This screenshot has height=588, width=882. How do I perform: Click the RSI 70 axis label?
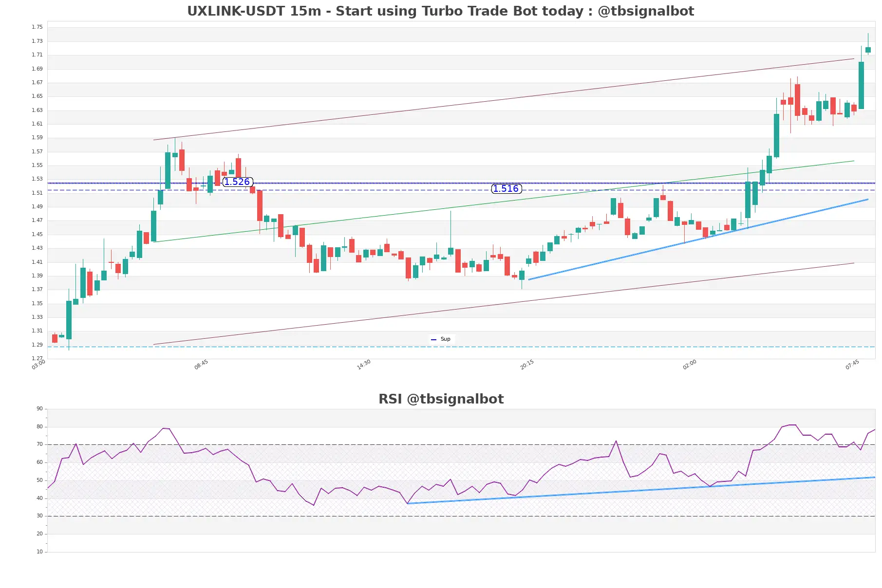pyautogui.click(x=39, y=444)
